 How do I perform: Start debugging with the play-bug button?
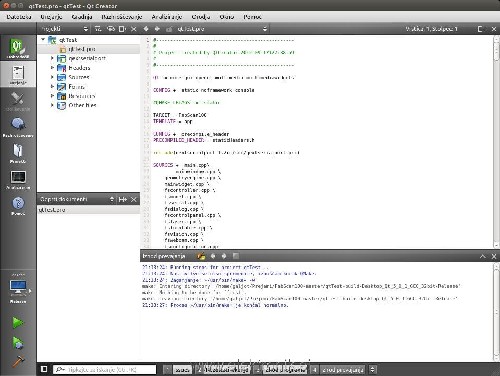pyautogui.click(x=18, y=342)
